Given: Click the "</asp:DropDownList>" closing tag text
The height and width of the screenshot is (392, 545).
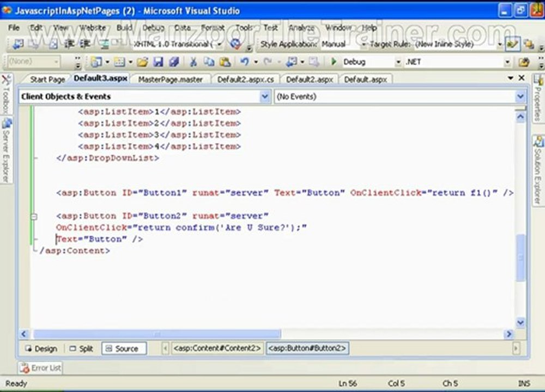Looking at the screenshot, I should coord(108,158).
